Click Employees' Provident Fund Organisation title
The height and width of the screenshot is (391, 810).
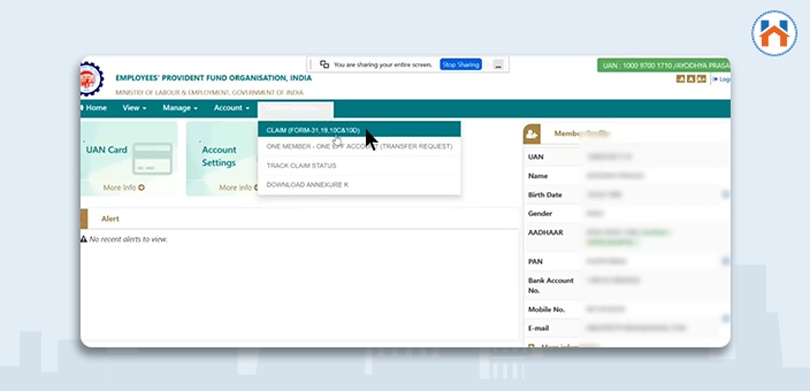click(x=213, y=78)
